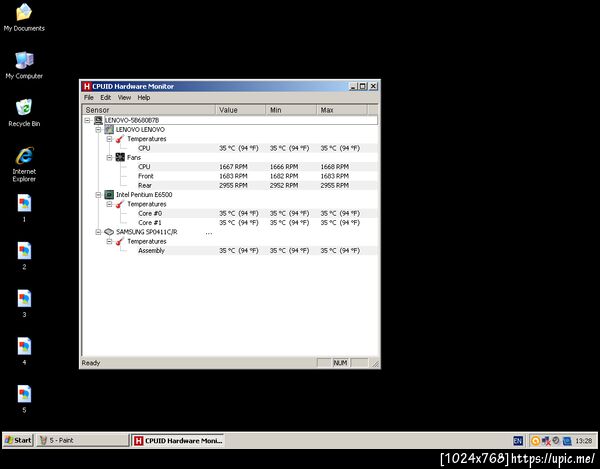
Task: Click the computer icon beside LENOVO-58680878
Action: [x=98, y=120]
